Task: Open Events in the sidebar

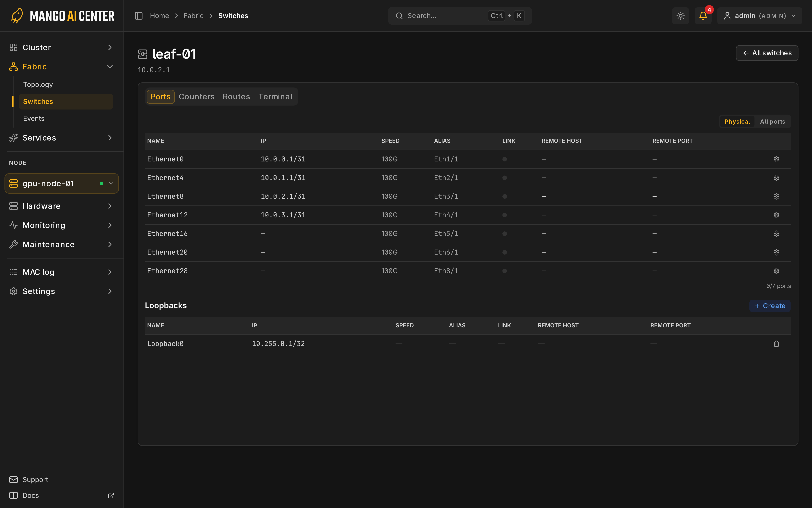Action: 66,119
